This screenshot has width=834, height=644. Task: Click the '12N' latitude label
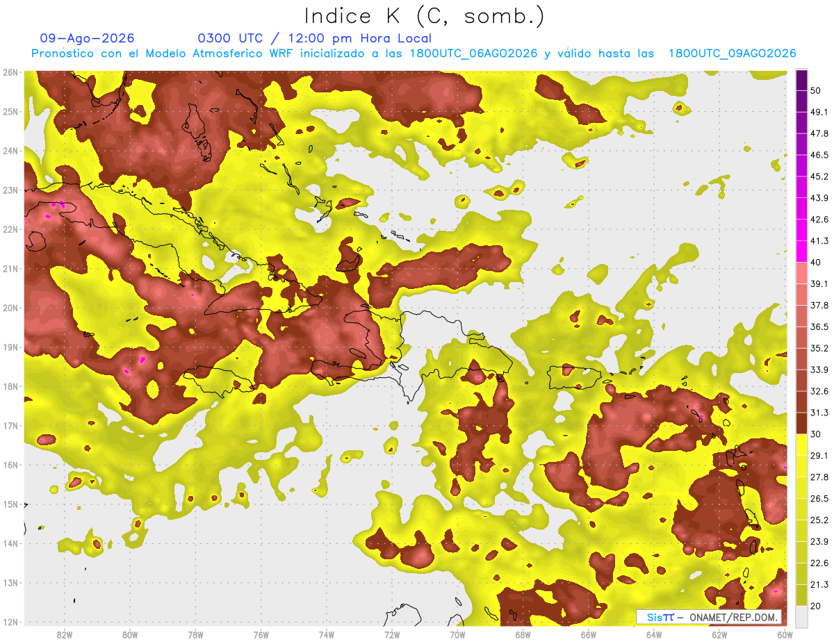10,622
